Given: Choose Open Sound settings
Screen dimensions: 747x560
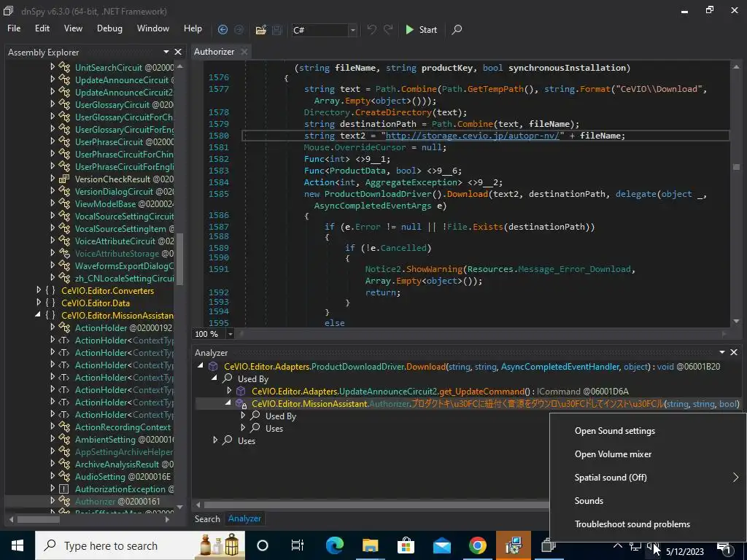Looking at the screenshot, I should click(614, 430).
